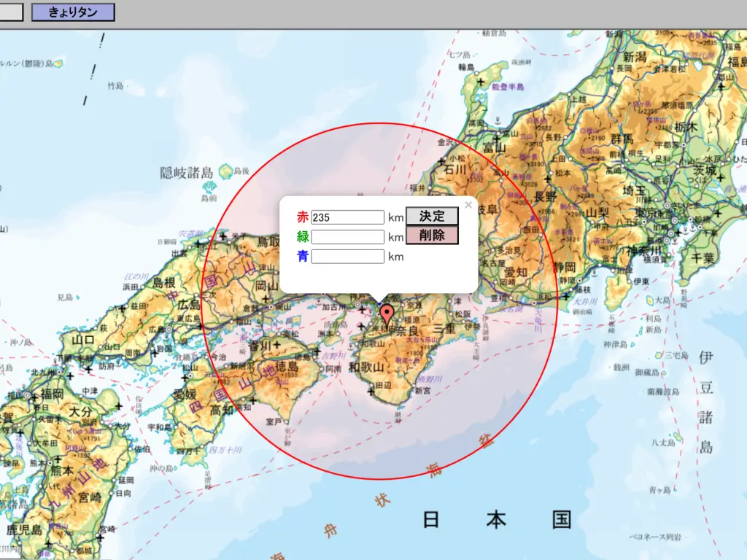Confirm the radius with 決定
Screen dimensions: 747x560
pyautogui.click(x=432, y=217)
